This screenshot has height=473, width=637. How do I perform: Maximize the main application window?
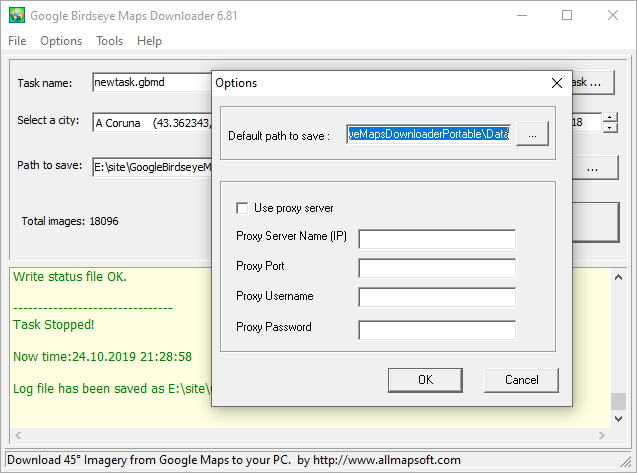coord(567,15)
